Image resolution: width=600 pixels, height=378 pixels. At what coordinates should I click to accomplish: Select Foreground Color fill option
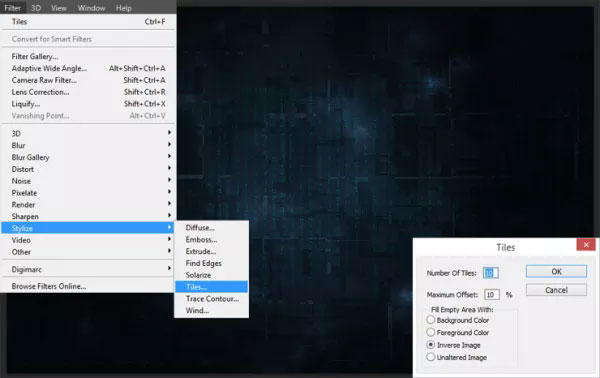[x=458, y=332]
